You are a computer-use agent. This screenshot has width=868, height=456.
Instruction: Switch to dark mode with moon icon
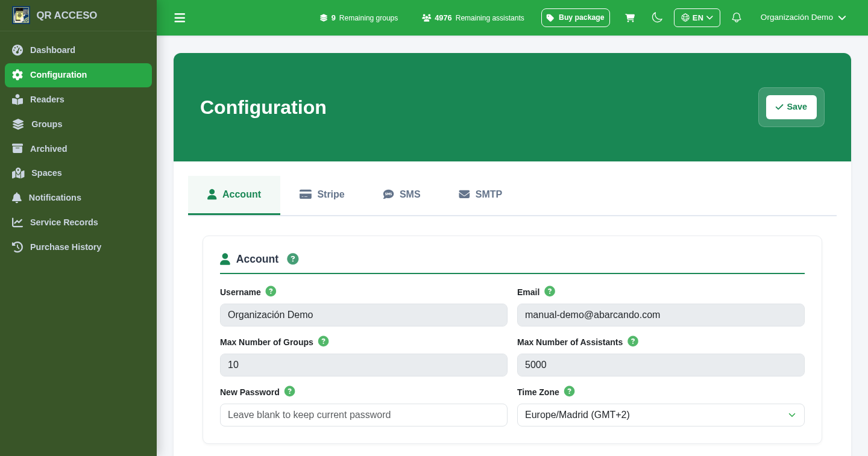point(657,17)
